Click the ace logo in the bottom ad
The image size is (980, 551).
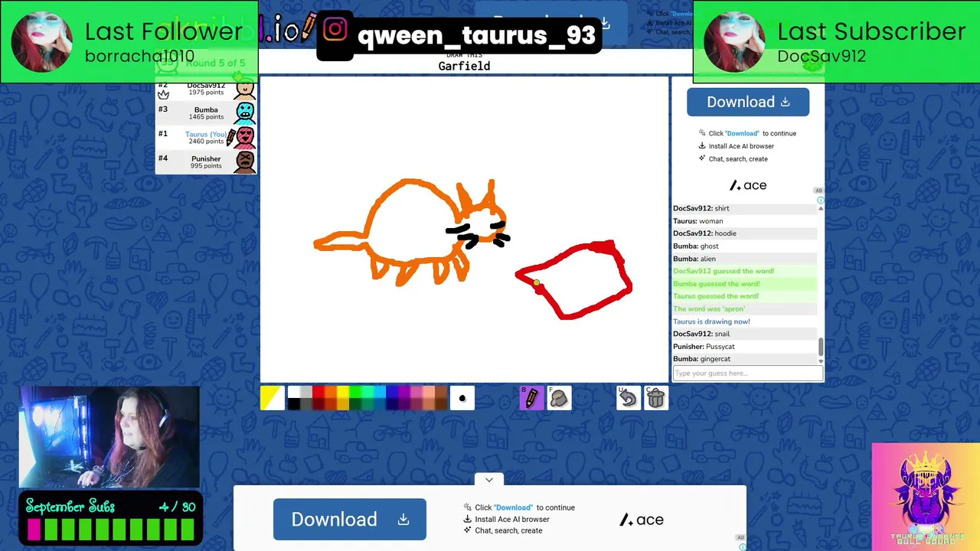(642, 520)
